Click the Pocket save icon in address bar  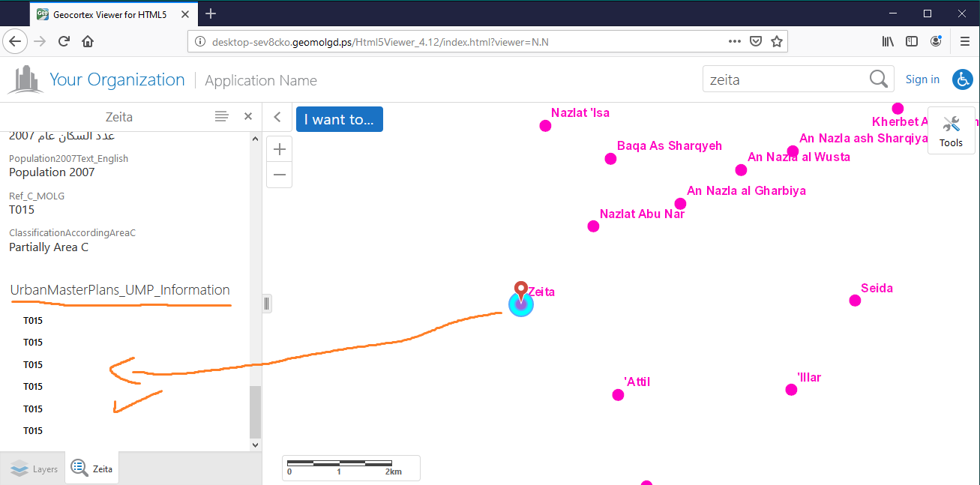coord(757,41)
